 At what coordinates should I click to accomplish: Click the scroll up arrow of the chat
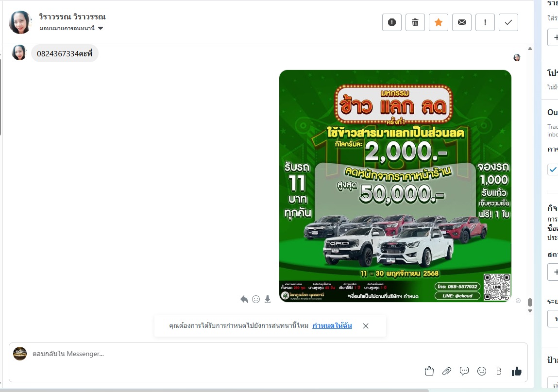click(x=530, y=49)
